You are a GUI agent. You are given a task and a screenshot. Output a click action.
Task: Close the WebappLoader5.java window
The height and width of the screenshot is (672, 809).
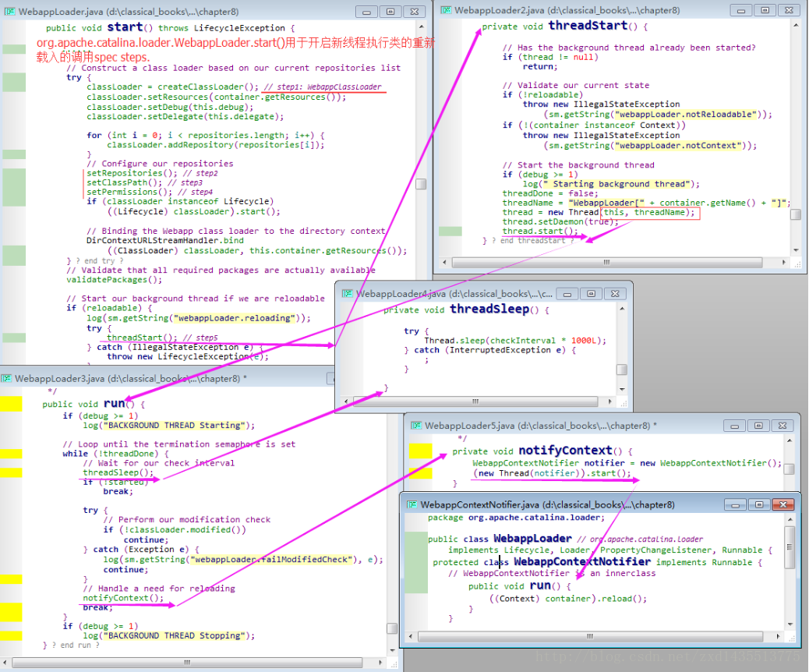click(783, 426)
